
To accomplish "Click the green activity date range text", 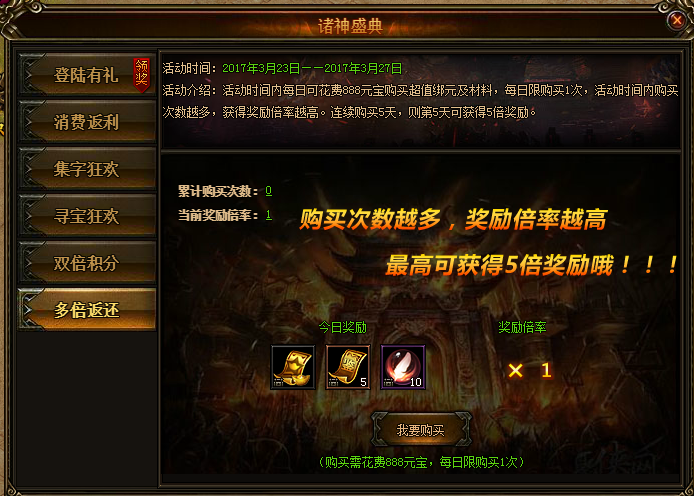I will click(312, 68).
